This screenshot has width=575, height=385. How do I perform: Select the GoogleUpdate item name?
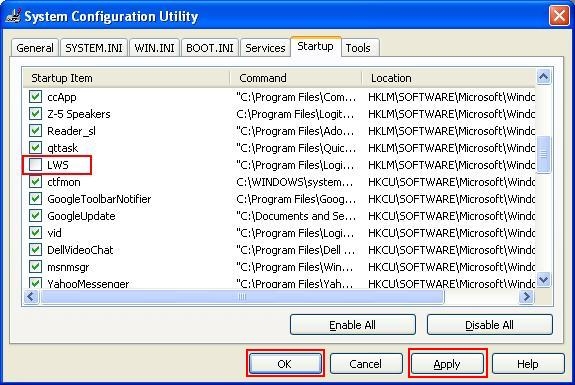(81, 216)
